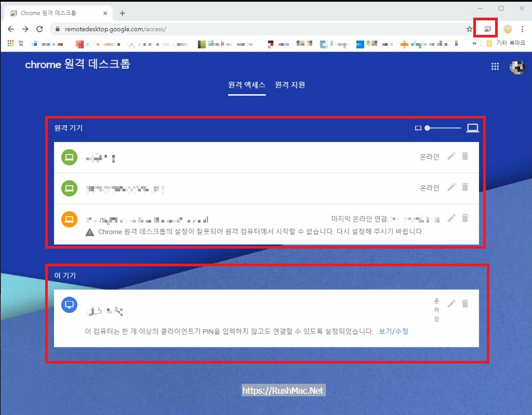The image size is (532, 415).
Task: Click the second device's 온라인 status
Action: pyautogui.click(x=430, y=188)
